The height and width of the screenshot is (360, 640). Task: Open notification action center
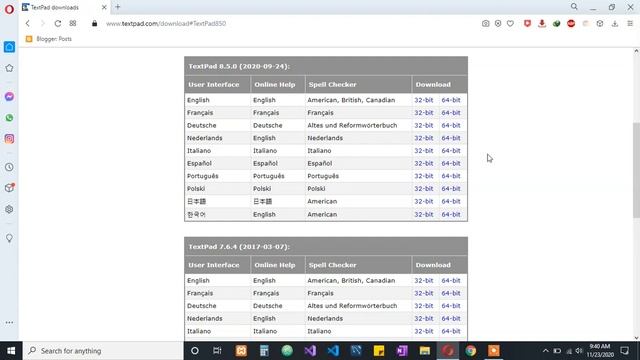tap(624, 351)
